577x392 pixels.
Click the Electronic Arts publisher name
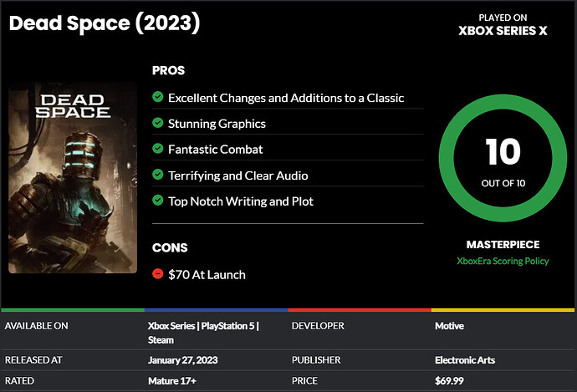click(465, 360)
